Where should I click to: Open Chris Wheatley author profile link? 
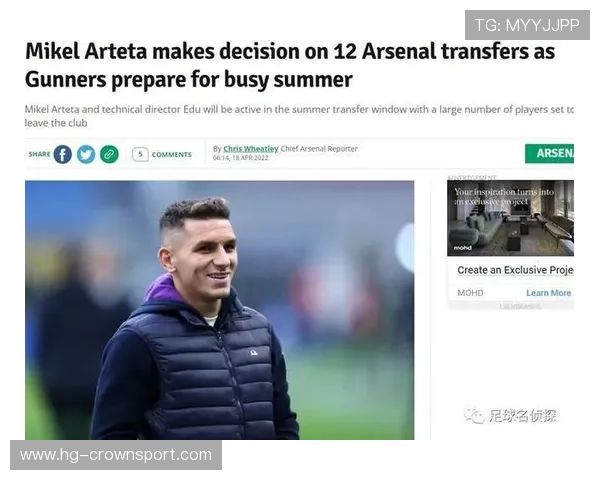click(251, 149)
